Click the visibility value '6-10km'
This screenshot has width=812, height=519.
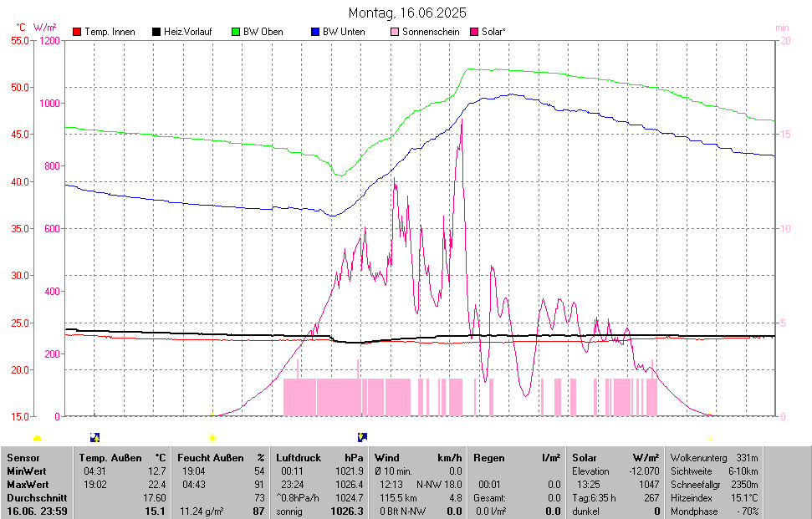pyautogui.click(x=743, y=471)
